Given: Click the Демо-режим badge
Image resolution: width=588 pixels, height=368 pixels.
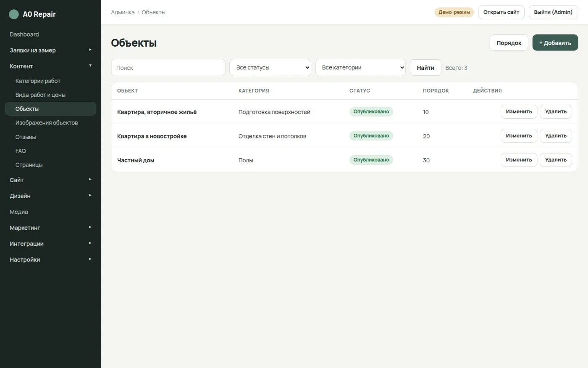Looking at the screenshot, I should pyautogui.click(x=454, y=12).
